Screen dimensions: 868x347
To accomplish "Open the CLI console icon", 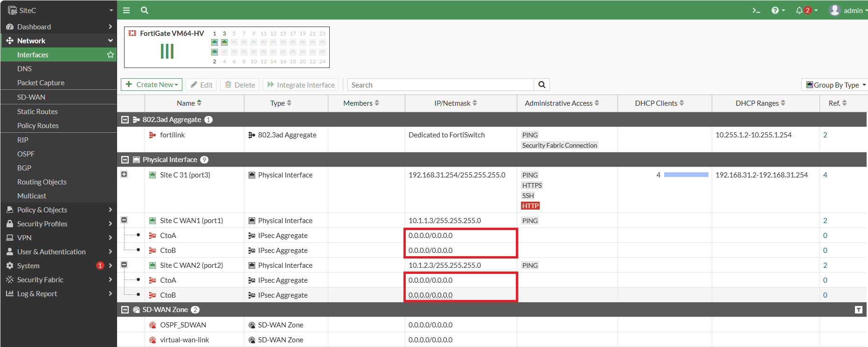I will click(x=756, y=10).
